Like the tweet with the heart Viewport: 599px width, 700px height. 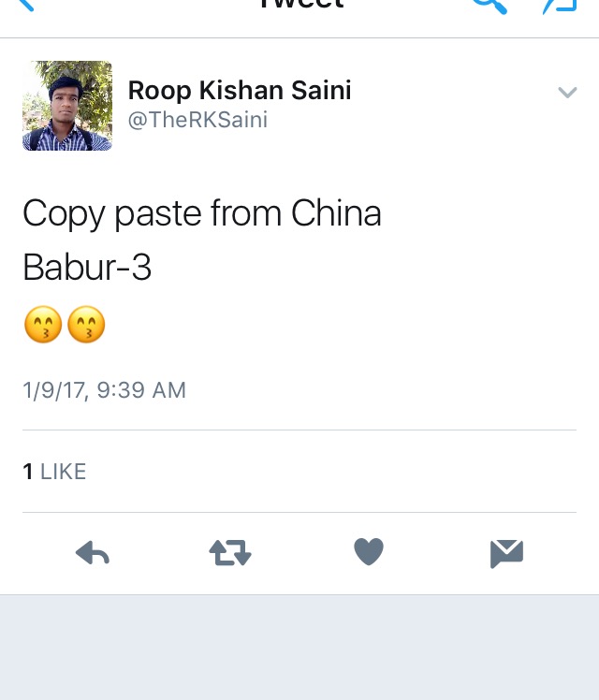click(369, 552)
